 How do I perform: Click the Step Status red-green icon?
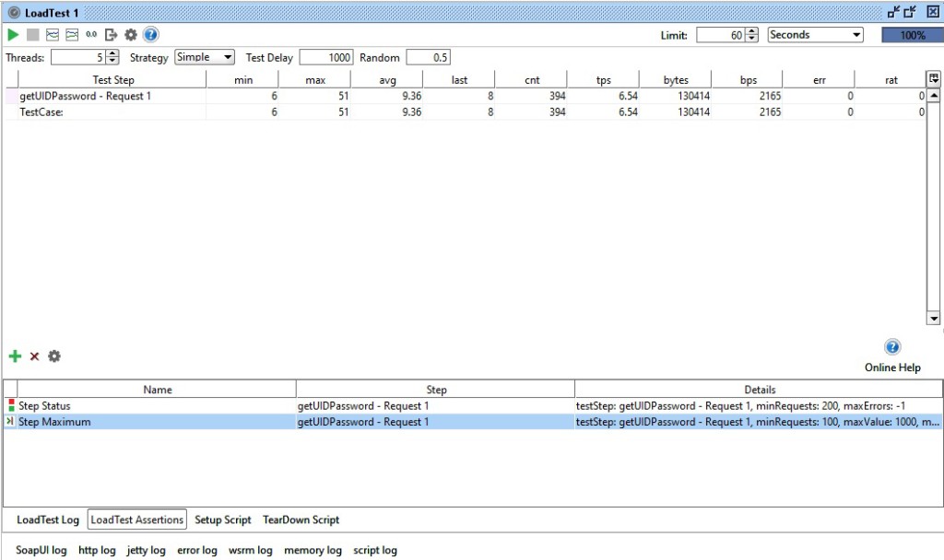pos(11,405)
